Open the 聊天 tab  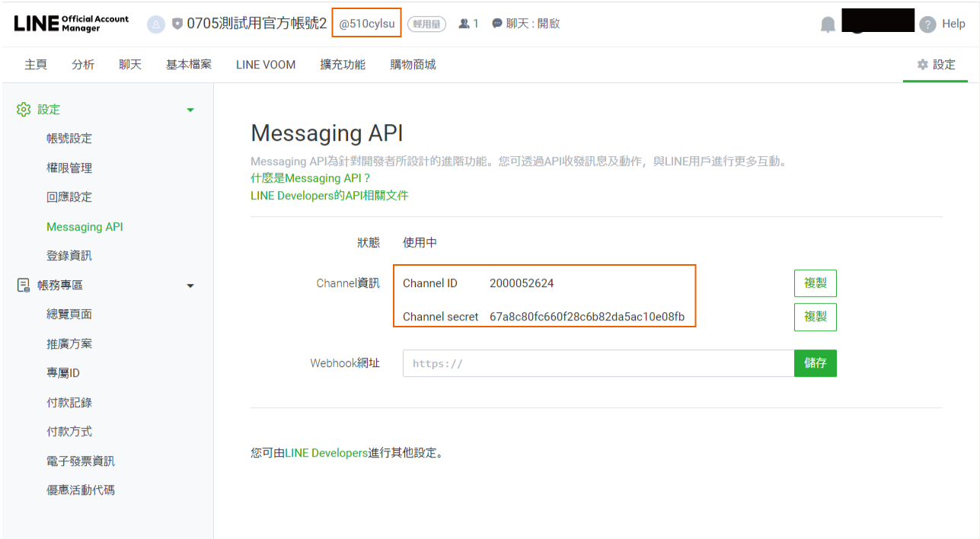[x=130, y=65]
